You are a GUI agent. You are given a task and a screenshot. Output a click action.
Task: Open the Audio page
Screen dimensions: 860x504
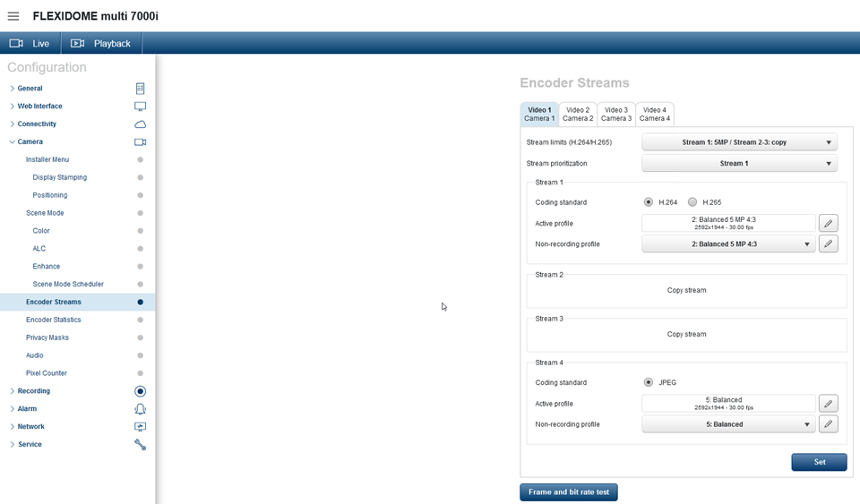pyautogui.click(x=35, y=355)
